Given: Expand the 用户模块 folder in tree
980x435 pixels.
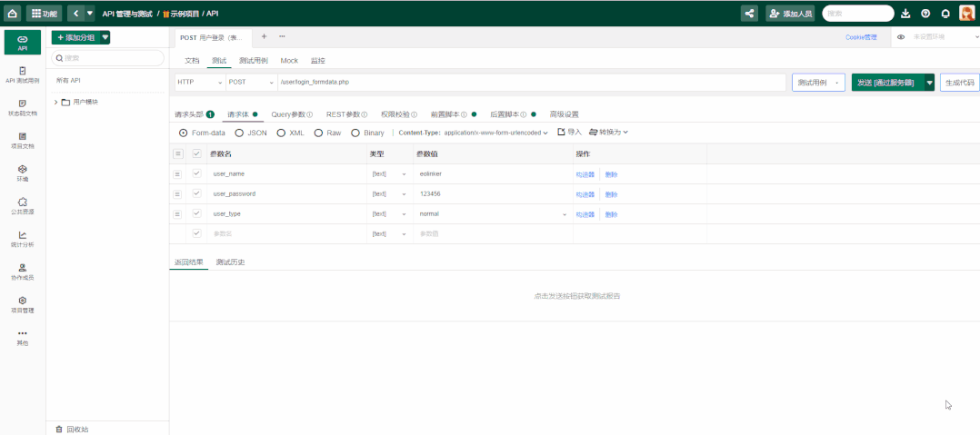Looking at the screenshot, I should pos(55,102).
